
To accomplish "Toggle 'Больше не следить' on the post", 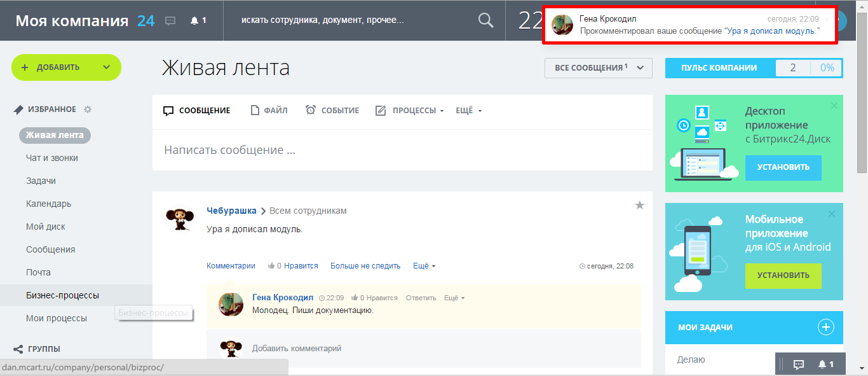I will coord(365,266).
